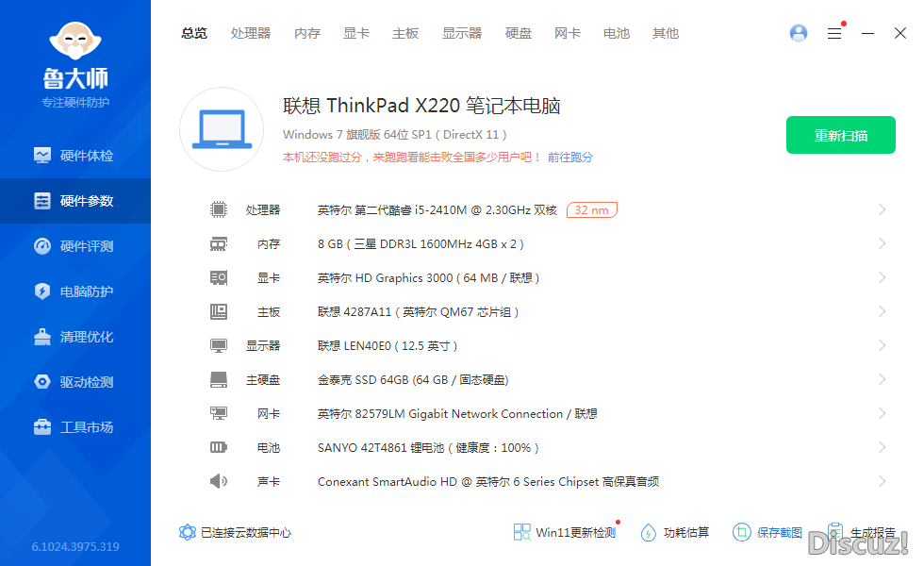Switch to the 总览 tab
This screenshot has width=924, height=566.
(194, 33)
